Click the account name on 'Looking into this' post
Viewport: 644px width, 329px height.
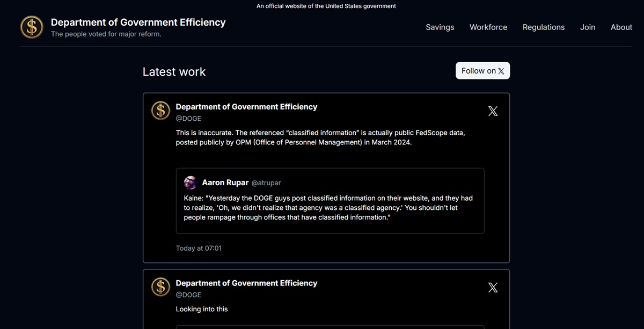[x=246, y=283]
